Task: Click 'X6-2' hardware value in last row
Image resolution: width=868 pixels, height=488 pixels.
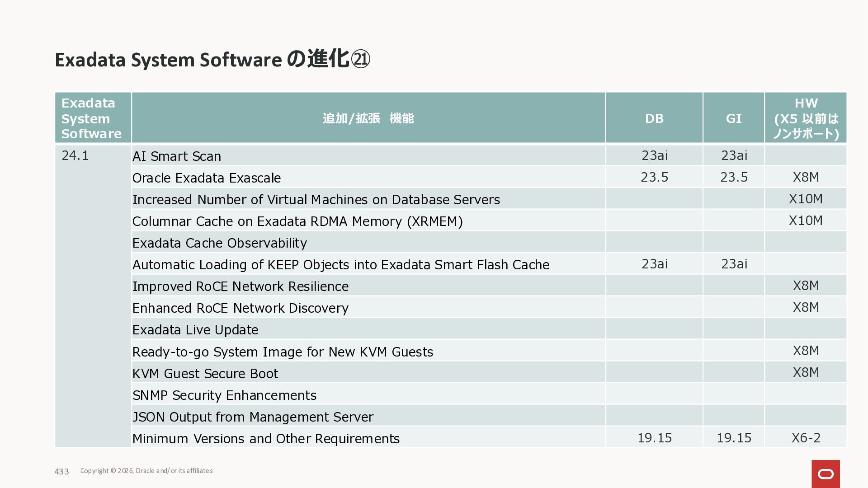Action: (806, 438)
